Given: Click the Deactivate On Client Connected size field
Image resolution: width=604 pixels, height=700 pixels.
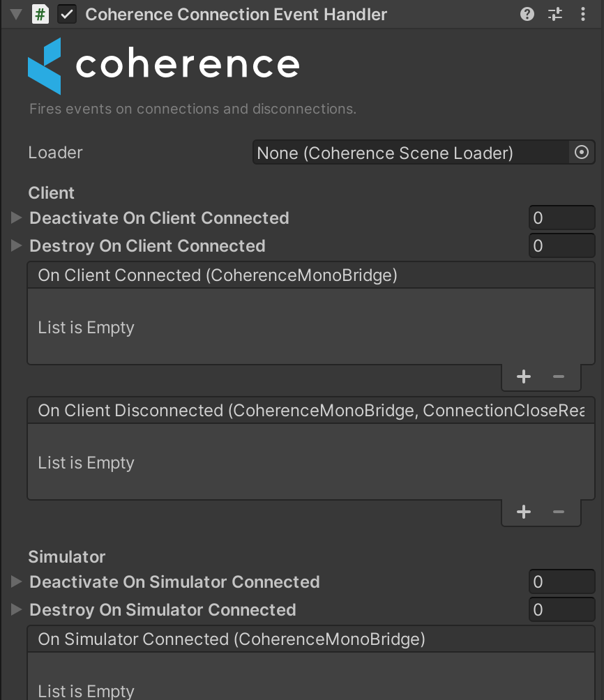Looking at the screenshot, I should click(x=561, y=218).
